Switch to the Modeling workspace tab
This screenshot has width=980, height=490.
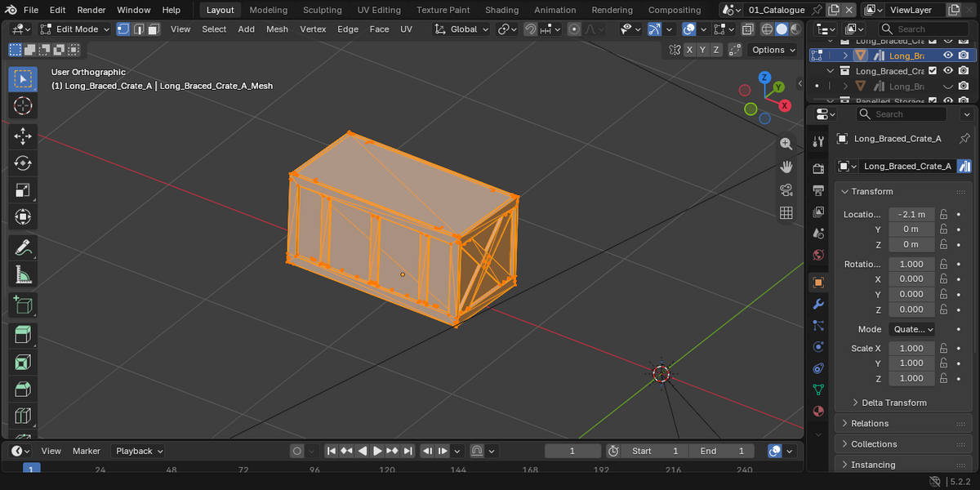pyautogui.click(x=269, y=10)
